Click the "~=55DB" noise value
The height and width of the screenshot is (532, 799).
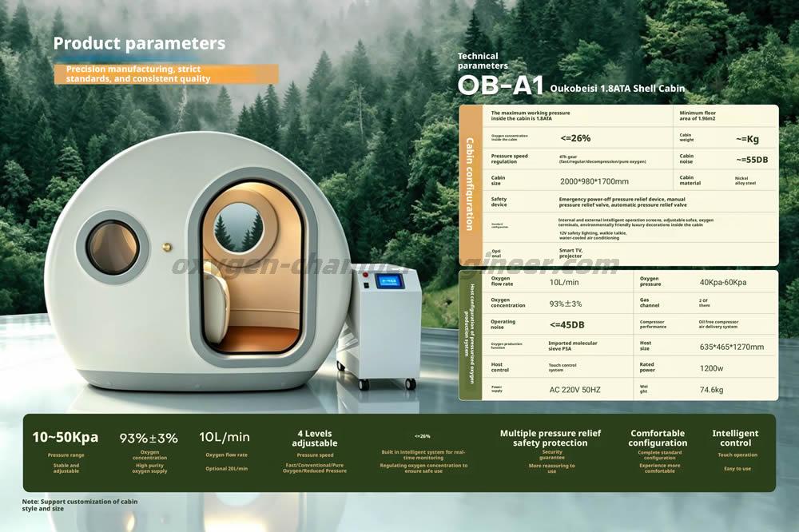point(752,160)
